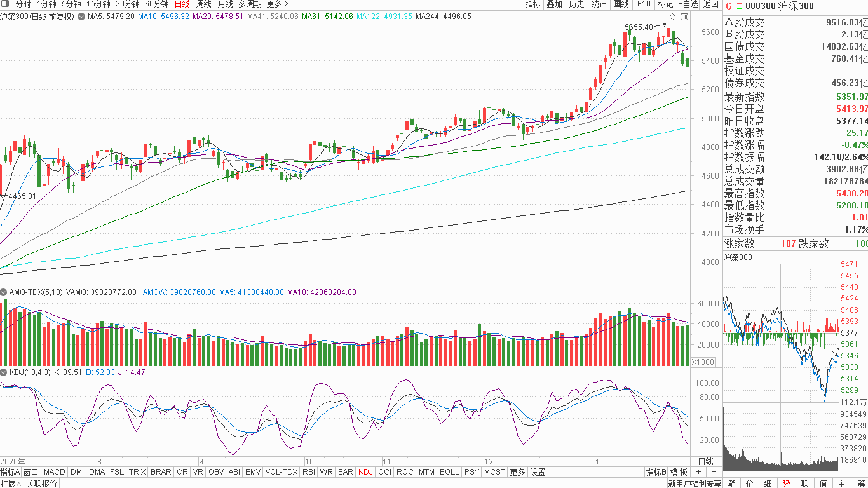Image resolution: width=868 pixels, height=488 pixels.
Task: Switch indicator to FSL
Action: tap(117, 472)
